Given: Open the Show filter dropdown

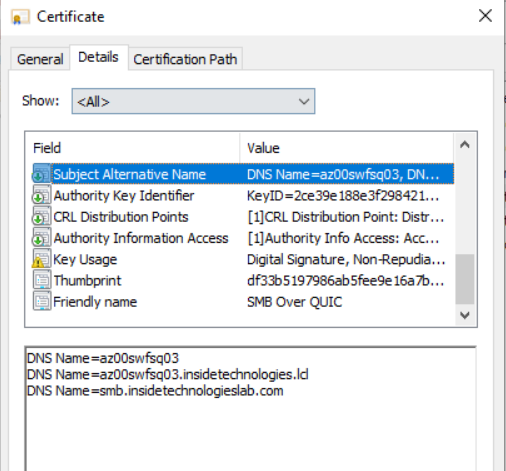Looking at the screenshot, I should tap(193, 101).
